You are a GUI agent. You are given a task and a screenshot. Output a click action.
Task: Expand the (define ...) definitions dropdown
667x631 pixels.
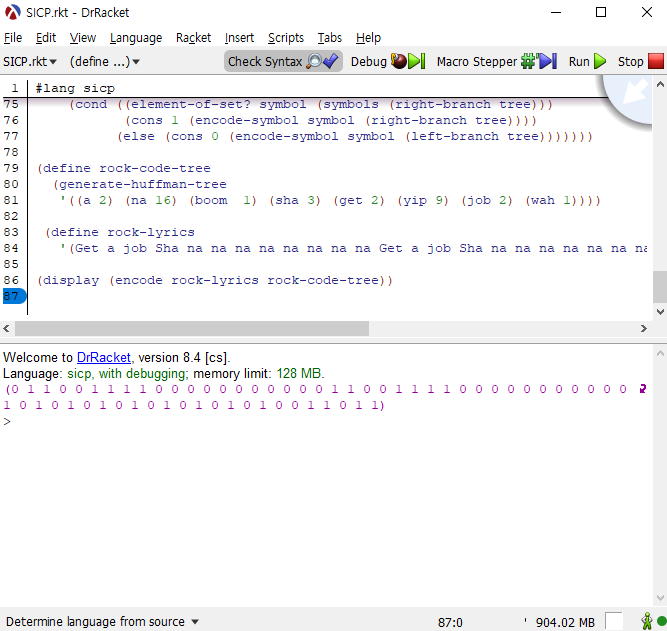tap(105, 62)
